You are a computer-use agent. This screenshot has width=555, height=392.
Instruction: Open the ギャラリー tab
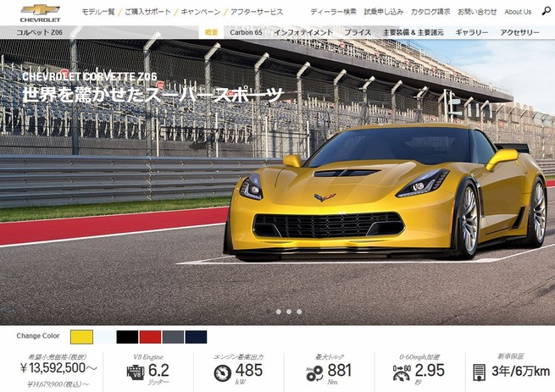tap(471, 32)
